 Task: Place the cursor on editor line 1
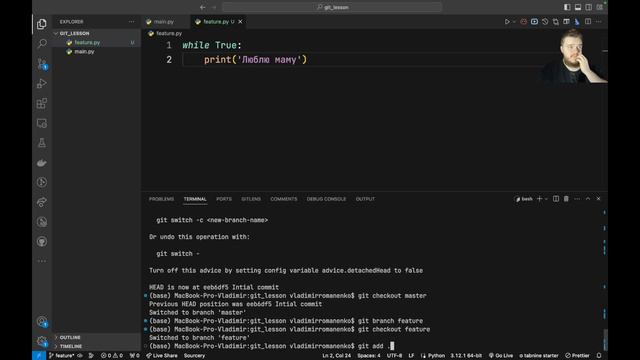click(212, 45)
